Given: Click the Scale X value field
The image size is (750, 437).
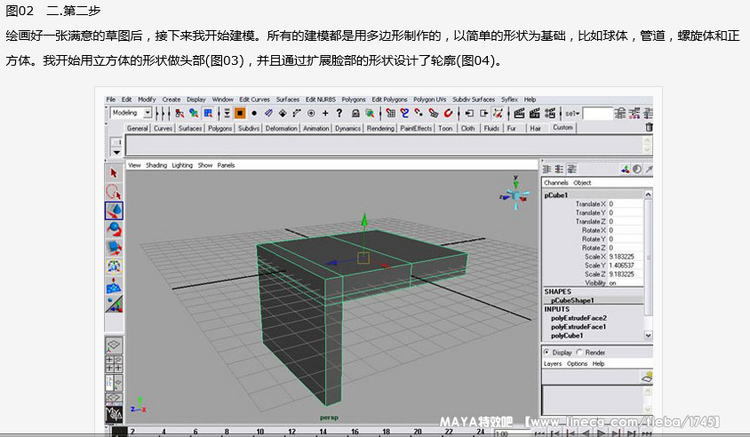Looking at the screenshot, I should (x=625, y=257).
